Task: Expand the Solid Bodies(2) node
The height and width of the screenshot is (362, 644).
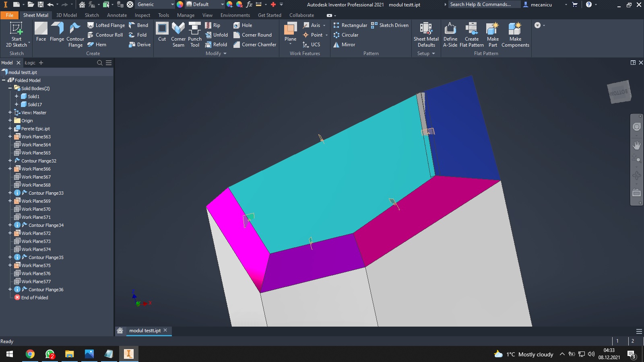Action: click(x=10, y=88)
